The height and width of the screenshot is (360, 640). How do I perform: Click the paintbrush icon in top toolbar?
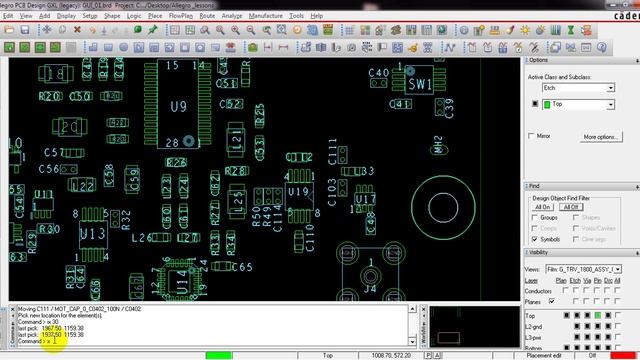tap(510, 30)
